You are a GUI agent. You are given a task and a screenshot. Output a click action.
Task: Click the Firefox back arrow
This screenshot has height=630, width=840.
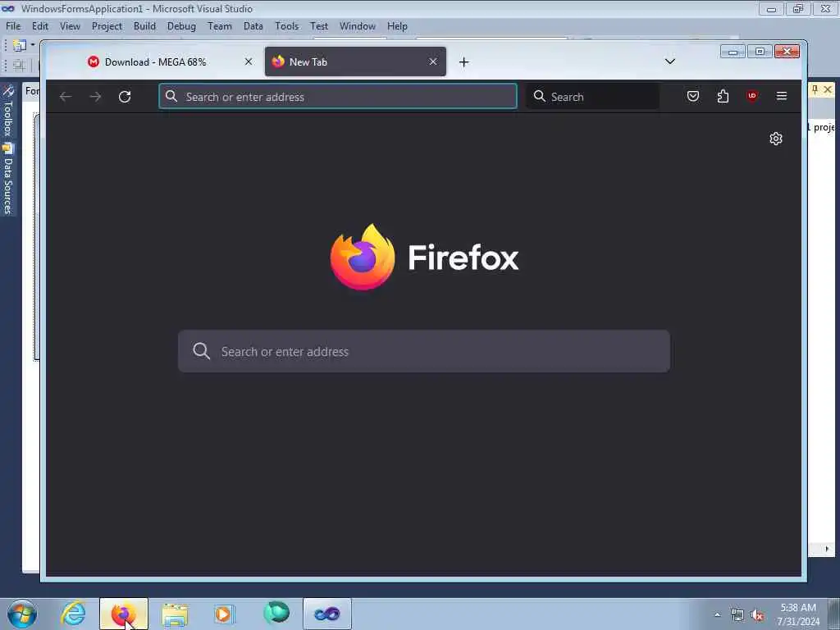point(66,97)
